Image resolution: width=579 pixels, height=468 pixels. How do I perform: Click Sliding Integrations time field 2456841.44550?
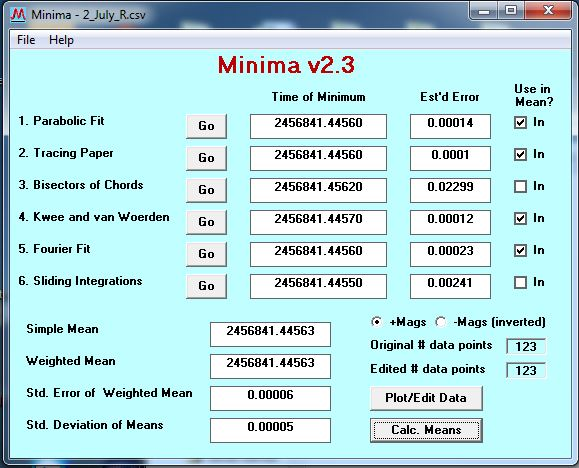point(318,286)
